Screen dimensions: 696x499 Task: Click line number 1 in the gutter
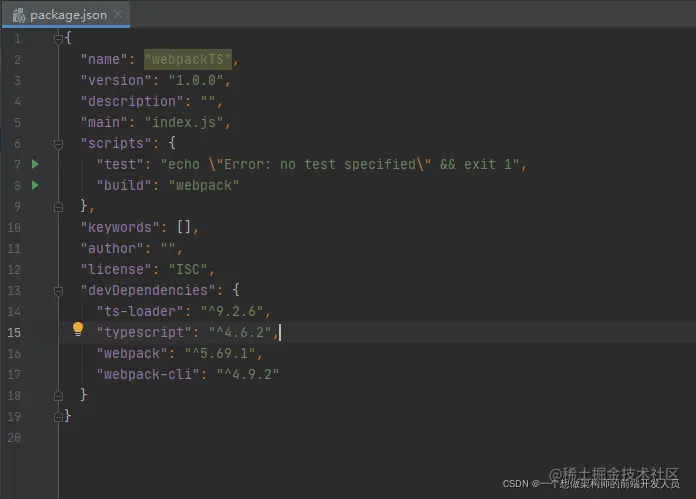[x=17, y=39]
